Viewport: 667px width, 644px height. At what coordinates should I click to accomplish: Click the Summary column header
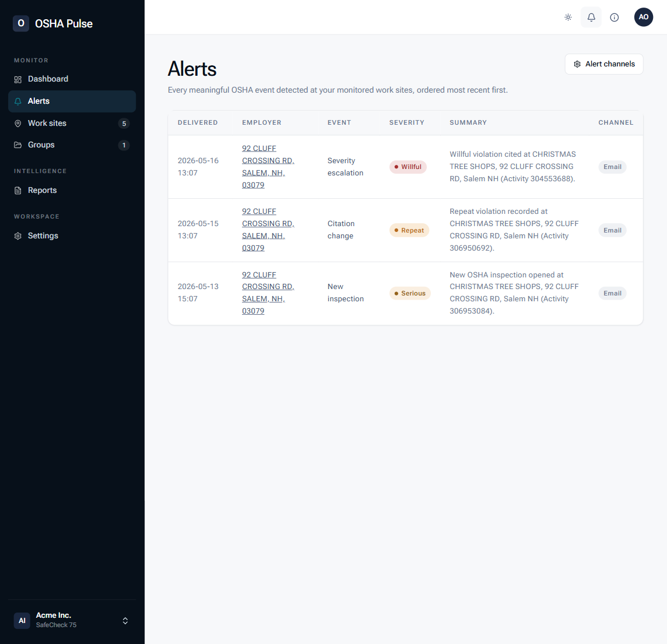click(468, 122)
